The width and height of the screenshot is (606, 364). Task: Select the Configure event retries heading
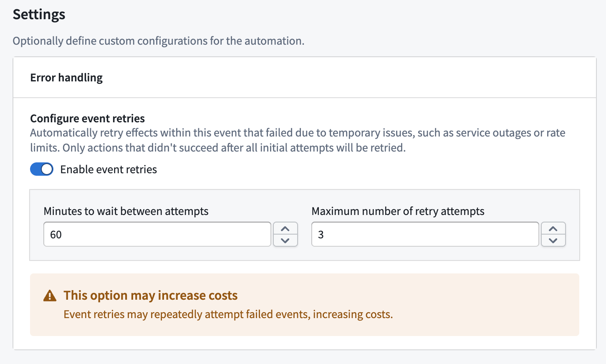tap(88, 119)
